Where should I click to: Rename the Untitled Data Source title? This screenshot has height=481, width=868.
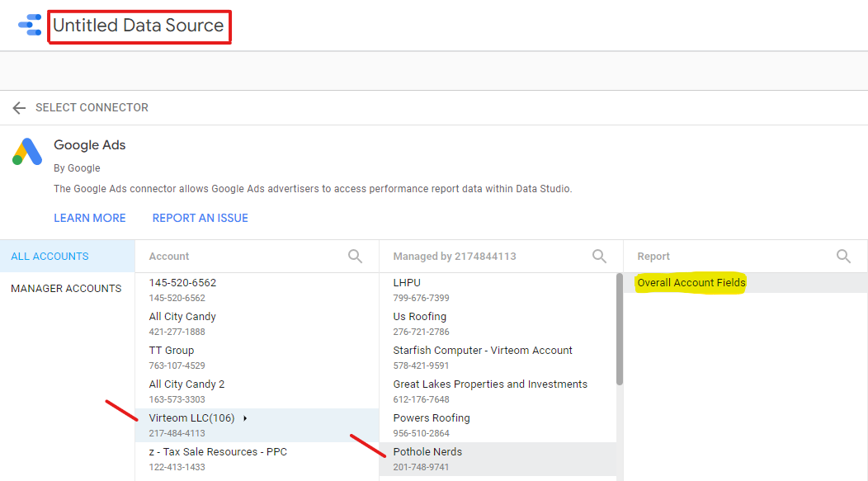(x=139, y=26)
